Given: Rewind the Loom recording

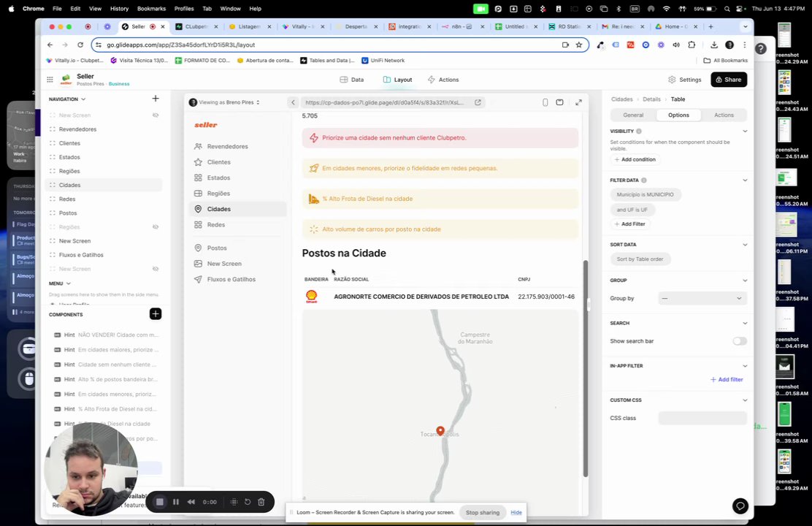Looking at the screenshot, I should click(191, 502).
